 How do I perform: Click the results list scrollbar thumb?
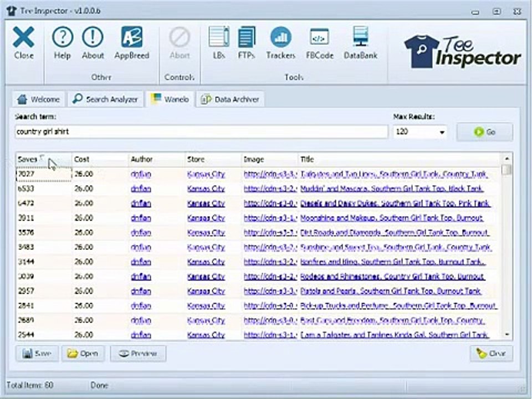(507, 170)
